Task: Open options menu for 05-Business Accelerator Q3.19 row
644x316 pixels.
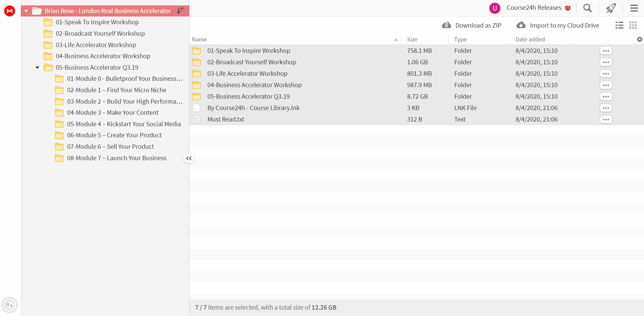Action: (x=606, y=97)
